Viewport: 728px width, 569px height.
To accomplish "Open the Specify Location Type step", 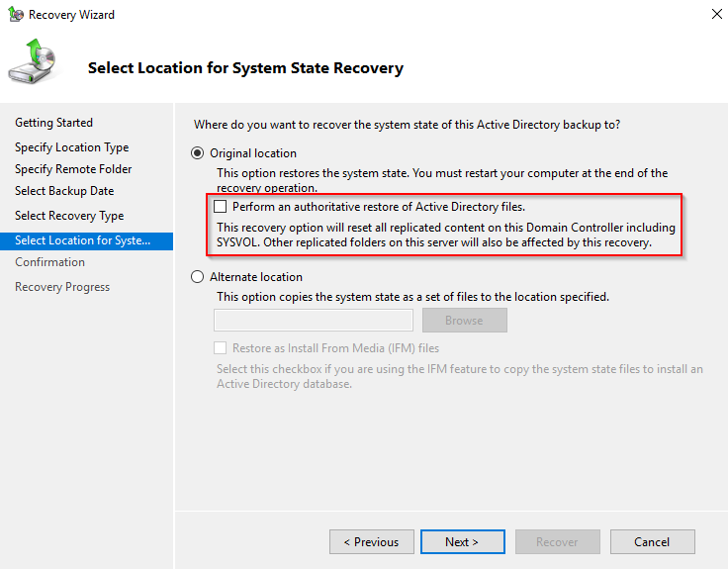I will click(71, 147).
